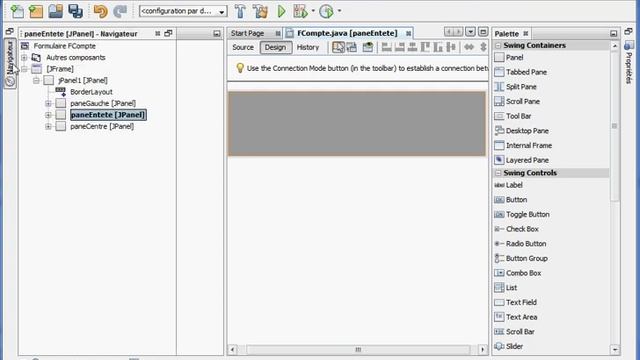The width and height of the screenshot is (640, 360).
Task: Click the first alignment icon after Preview Design
Action: pos(387,47)
